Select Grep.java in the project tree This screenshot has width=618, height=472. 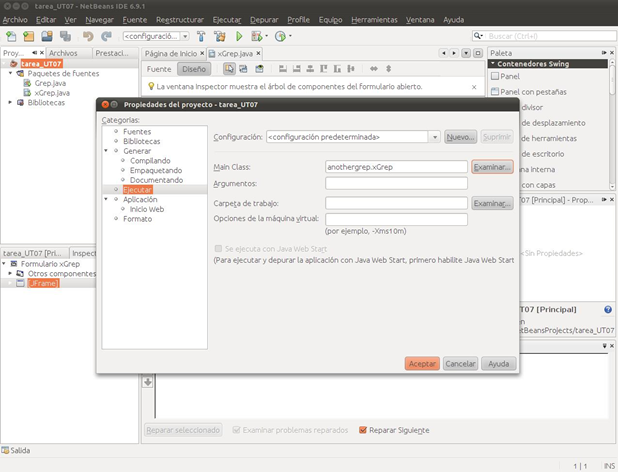pos(50,83)
